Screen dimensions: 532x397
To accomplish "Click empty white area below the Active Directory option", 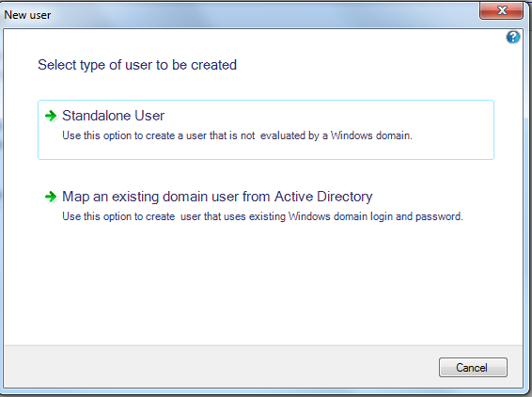I will pos(263,285).
